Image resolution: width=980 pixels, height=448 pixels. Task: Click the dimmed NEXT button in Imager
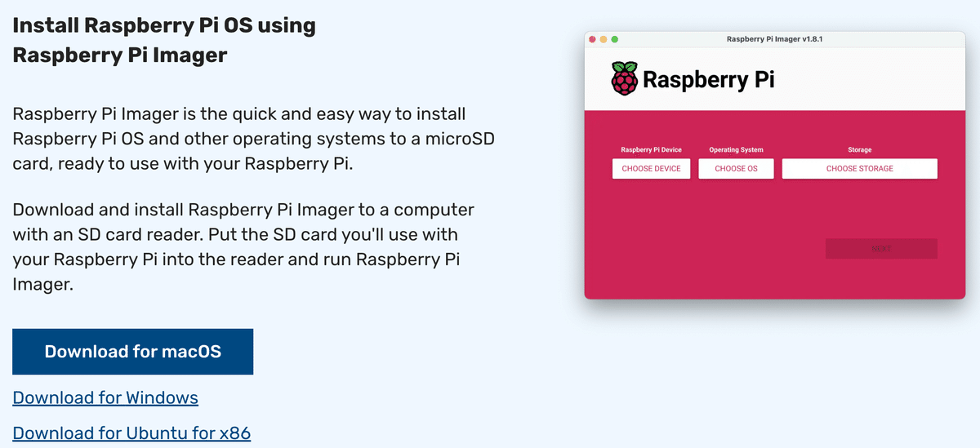pyautogui.click(x=881, y=249)
